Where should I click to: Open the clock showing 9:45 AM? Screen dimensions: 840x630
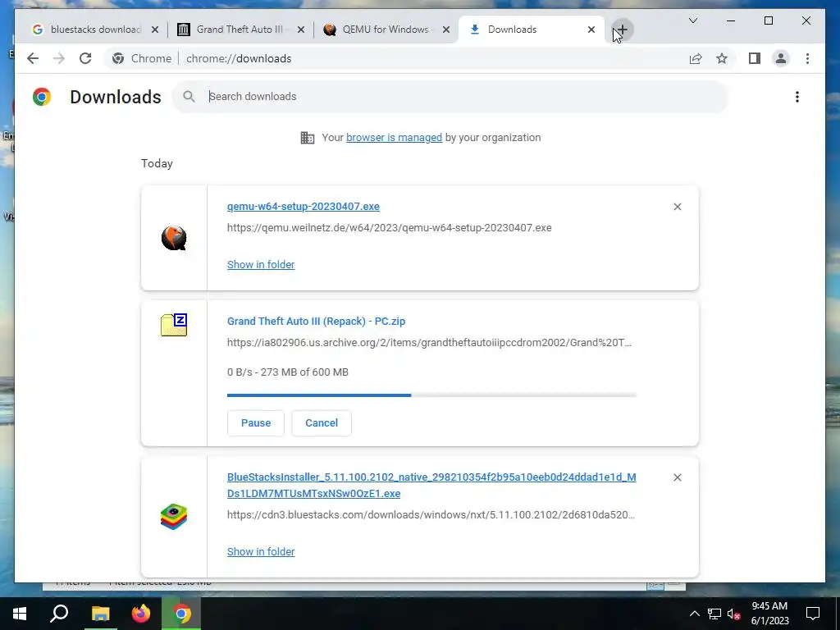[769, 614]
